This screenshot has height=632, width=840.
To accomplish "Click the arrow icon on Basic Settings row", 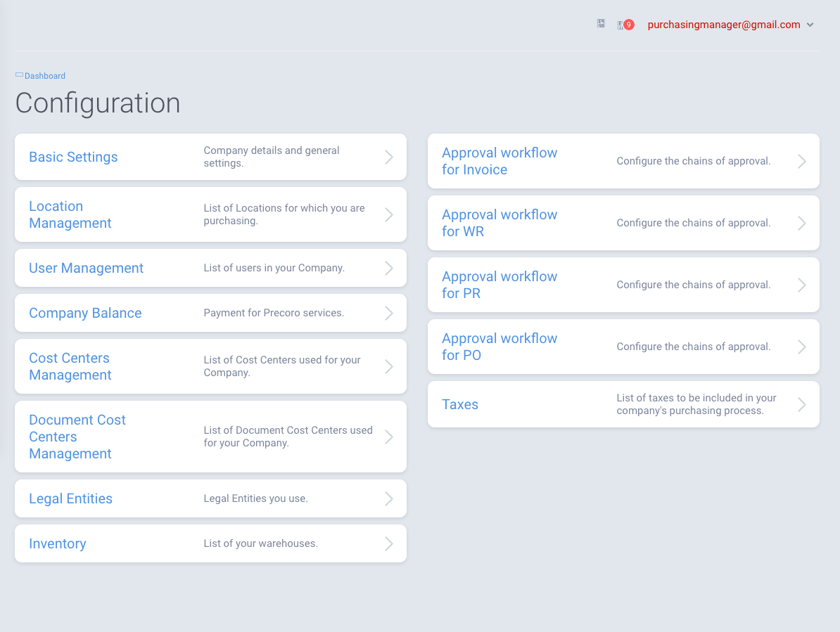I will click(388, 157).
